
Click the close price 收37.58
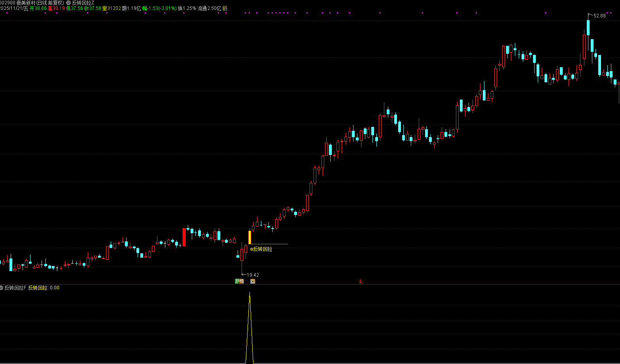pyautogui.click(x=93, y=8)
